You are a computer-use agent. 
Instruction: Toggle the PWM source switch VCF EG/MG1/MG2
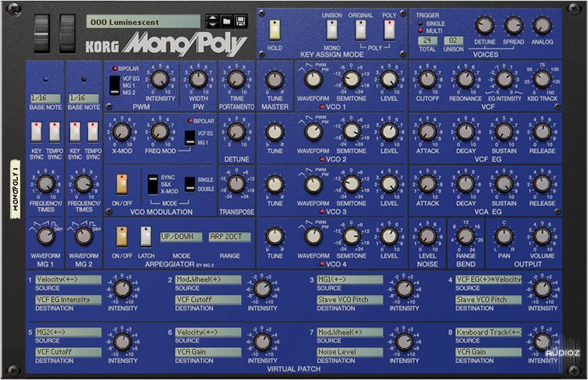pyautogui.click(x=115, y=85)
